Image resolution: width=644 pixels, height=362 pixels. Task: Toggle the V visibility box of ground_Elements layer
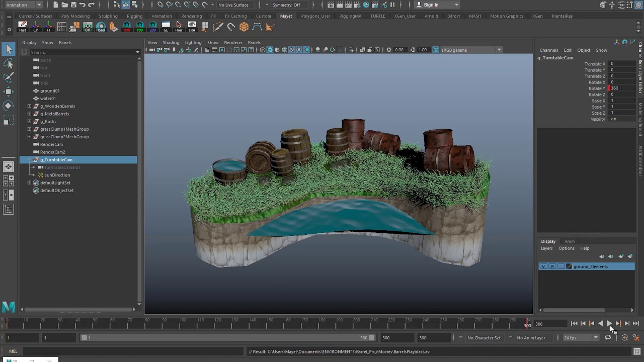tap(543, 266)
